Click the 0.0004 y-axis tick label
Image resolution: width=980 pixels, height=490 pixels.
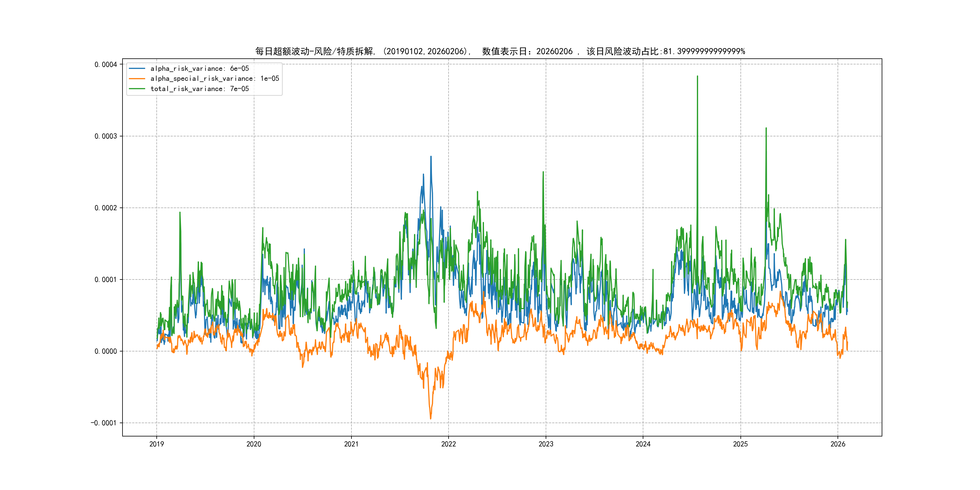tap(105, 65)
